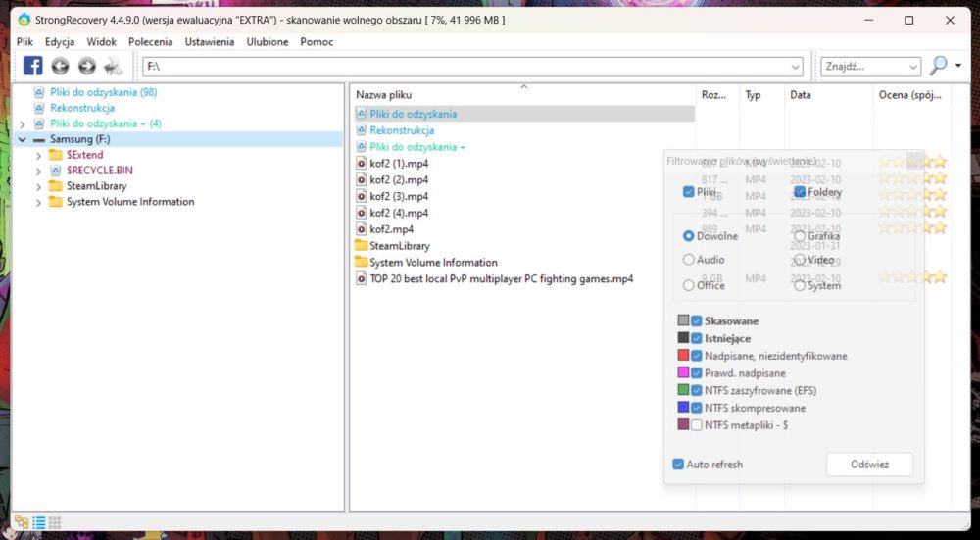Expand the $RECYCLE.BIN node

click(39, 171)
